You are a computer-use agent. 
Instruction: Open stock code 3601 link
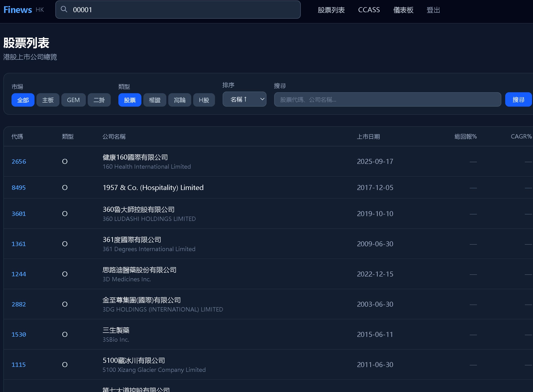tap(19, 214)
